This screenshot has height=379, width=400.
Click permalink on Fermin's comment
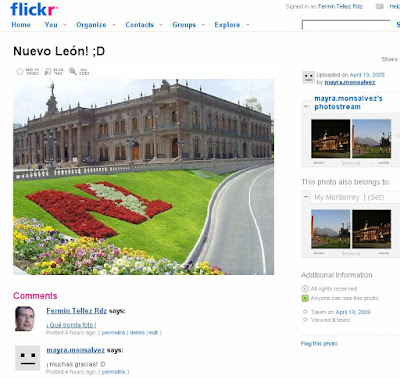pyautogui.click(x=113, y=333)
